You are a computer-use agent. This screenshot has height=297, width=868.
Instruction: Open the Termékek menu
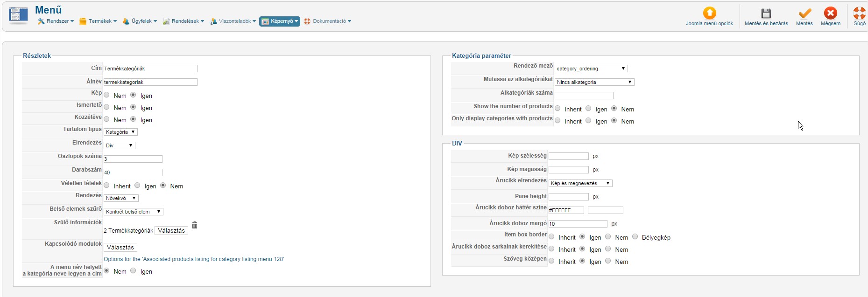[98, 21]
